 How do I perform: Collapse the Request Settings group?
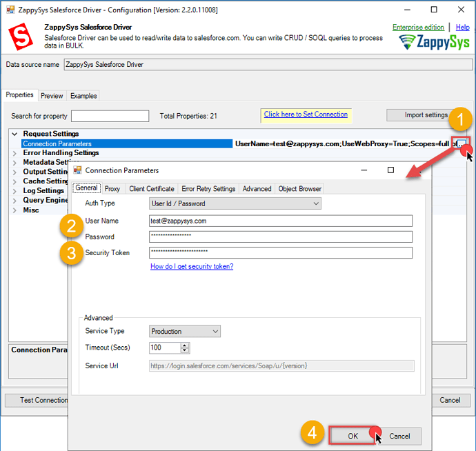(x=14, y=134)
